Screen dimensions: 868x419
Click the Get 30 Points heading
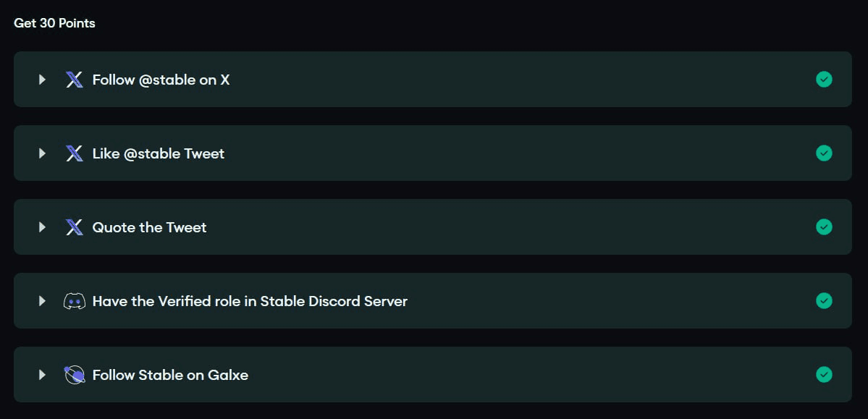coord(54,23)
